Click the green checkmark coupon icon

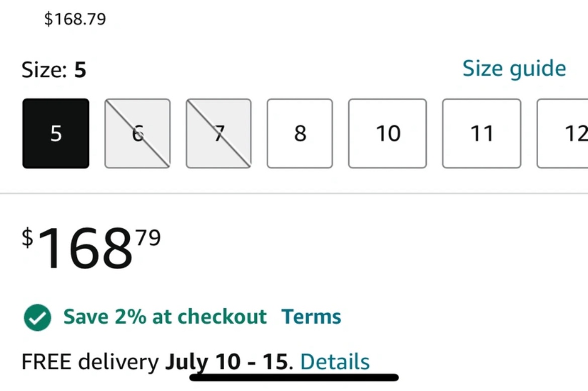pos(37,318)
